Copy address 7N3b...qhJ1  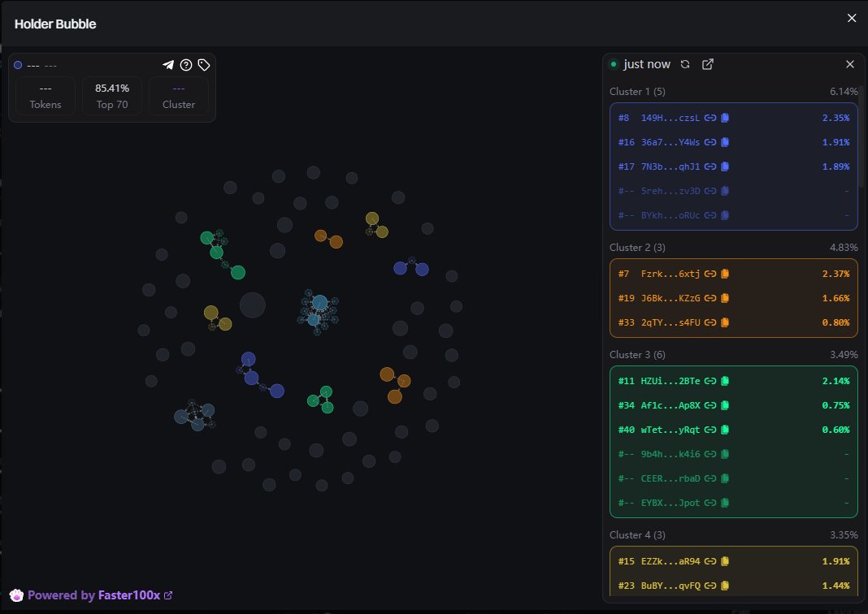click(725, 166)
